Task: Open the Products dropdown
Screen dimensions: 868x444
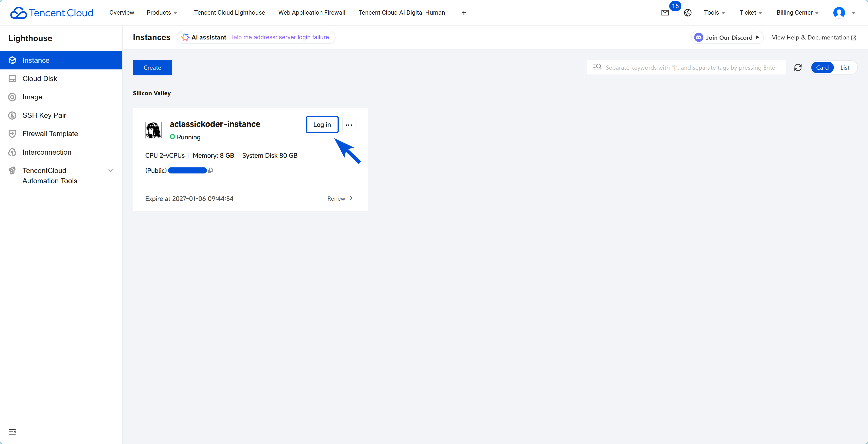Action: tap(162, 13)
